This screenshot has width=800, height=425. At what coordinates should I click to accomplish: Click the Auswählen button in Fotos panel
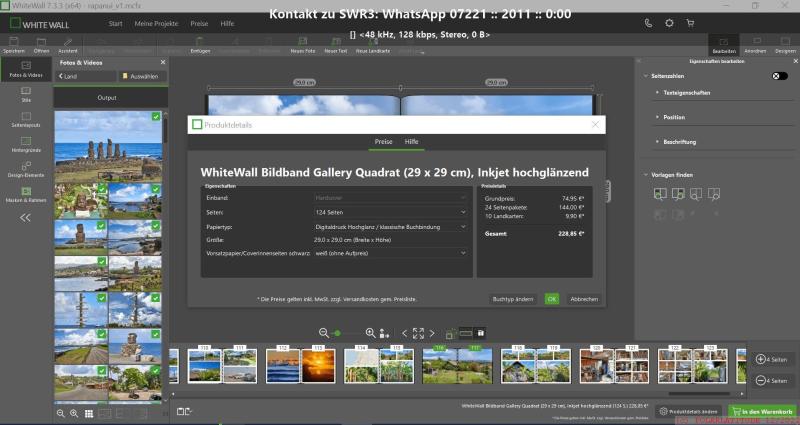coord(142,76)
